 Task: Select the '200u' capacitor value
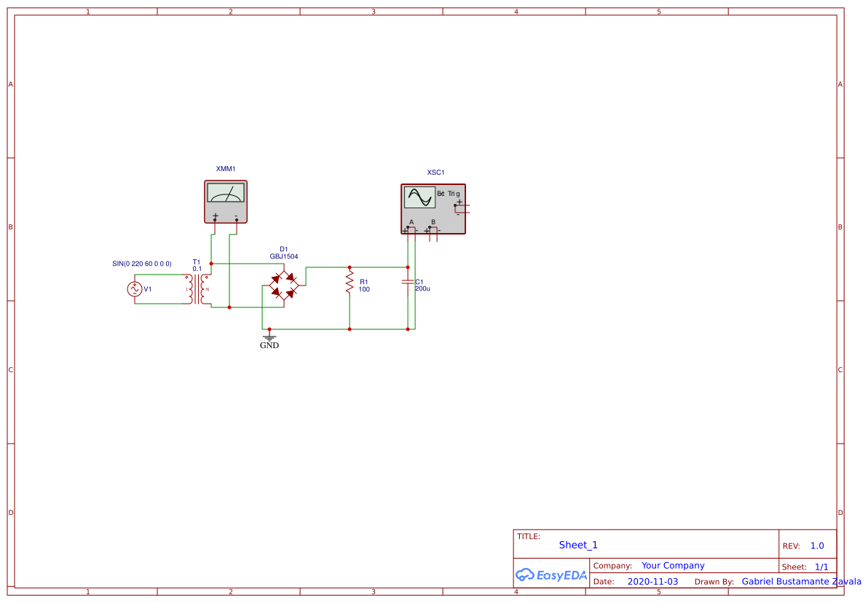click(422, 289)
